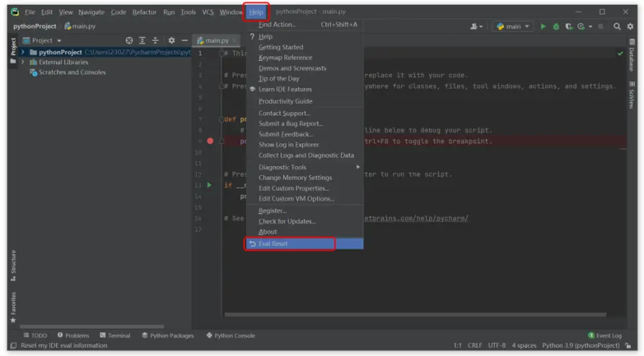Select Opened File locate icon in Project panel

pyautogui.click(x=129, y=40)
